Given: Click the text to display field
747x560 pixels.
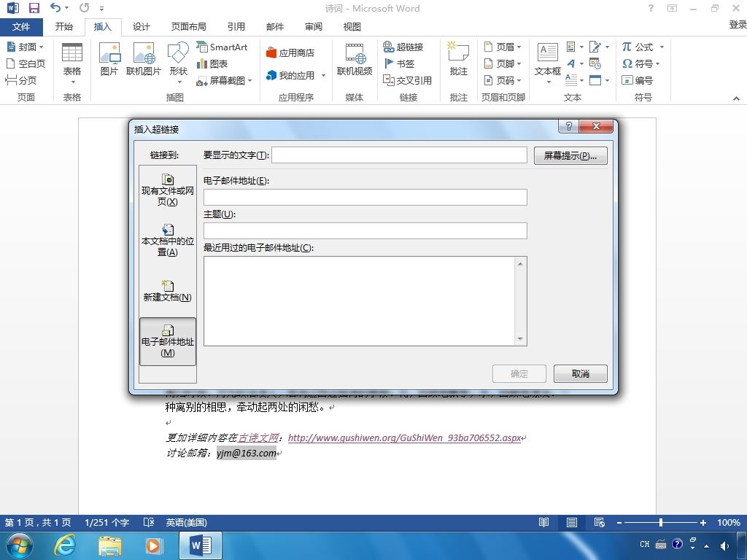Looking at the screenshot, I should (x=399, y=155).
